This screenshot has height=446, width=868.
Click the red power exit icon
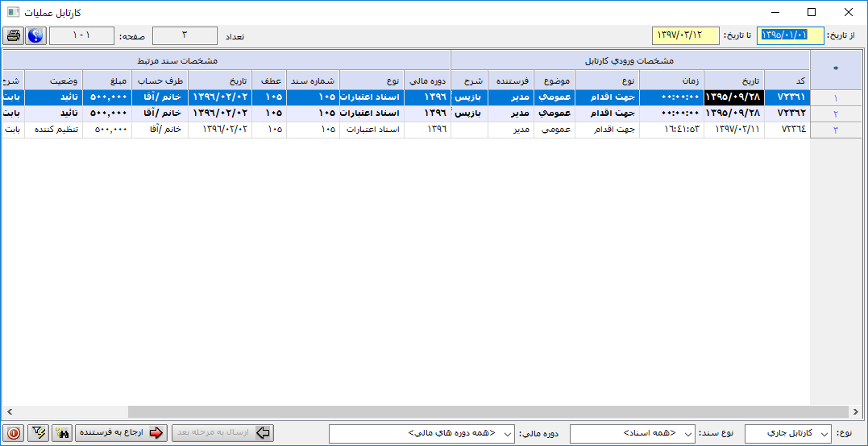point(14,433)
